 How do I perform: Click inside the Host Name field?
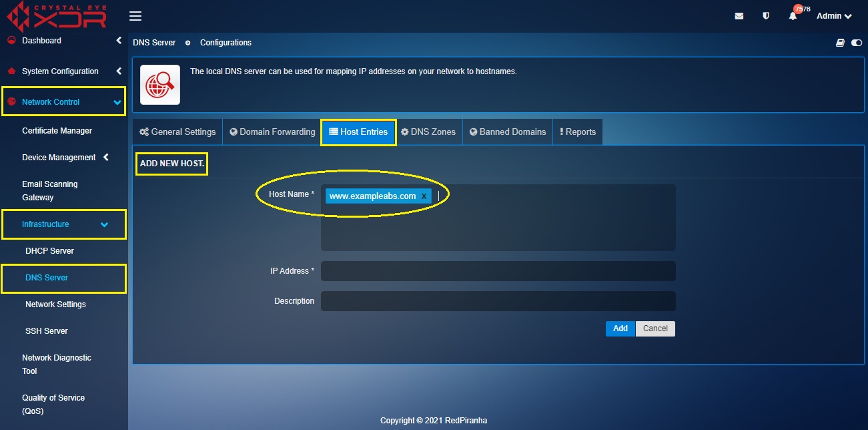click(498, 218)
